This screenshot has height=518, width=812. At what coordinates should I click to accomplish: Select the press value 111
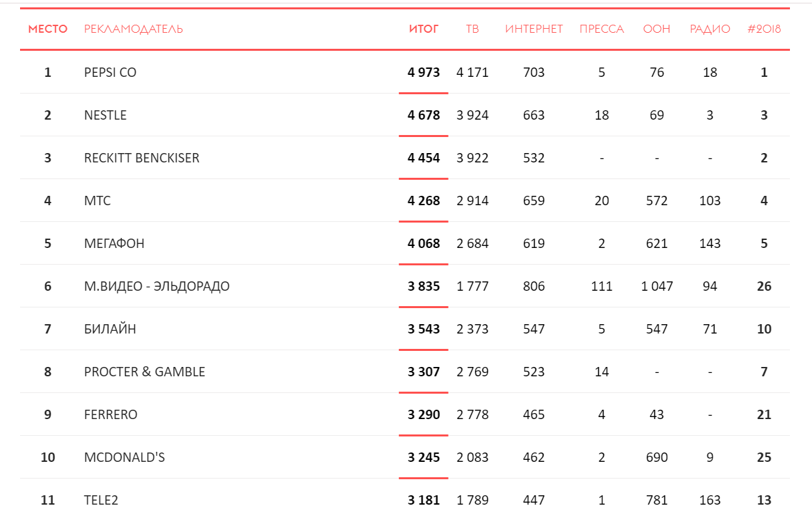[601, 286]
